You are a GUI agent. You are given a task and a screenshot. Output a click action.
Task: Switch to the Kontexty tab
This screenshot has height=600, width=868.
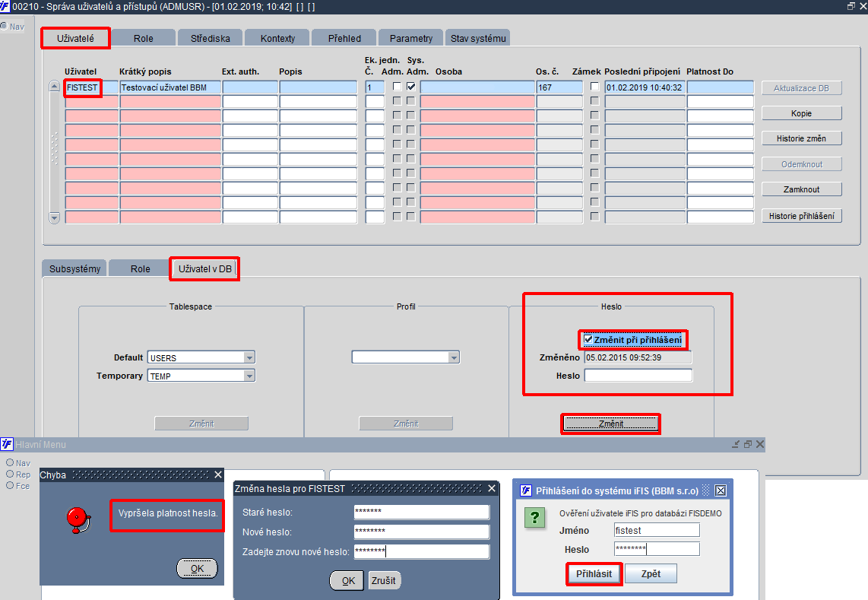tap(277, 38)
